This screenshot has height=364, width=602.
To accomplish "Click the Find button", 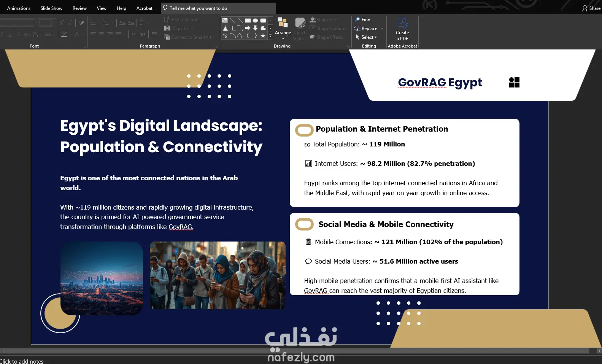I will (x=362, y=20).
